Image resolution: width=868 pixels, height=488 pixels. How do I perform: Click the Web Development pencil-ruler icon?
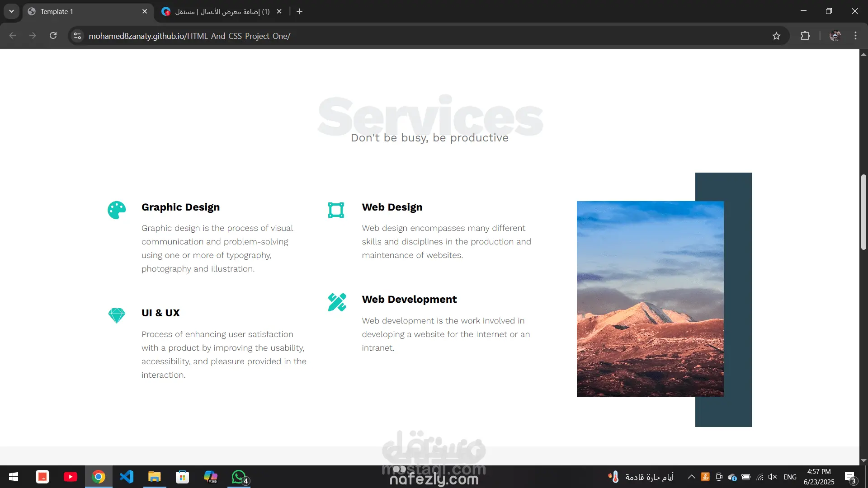point(337,302)
